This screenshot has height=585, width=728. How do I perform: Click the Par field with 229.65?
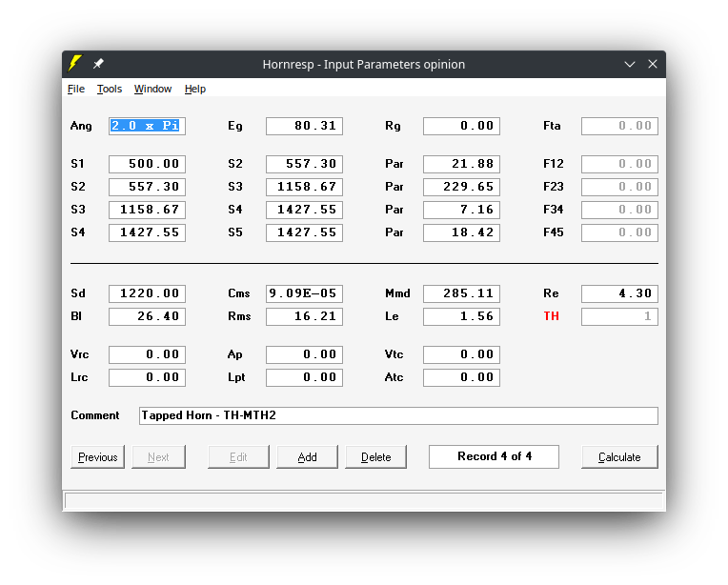point(461,187)
